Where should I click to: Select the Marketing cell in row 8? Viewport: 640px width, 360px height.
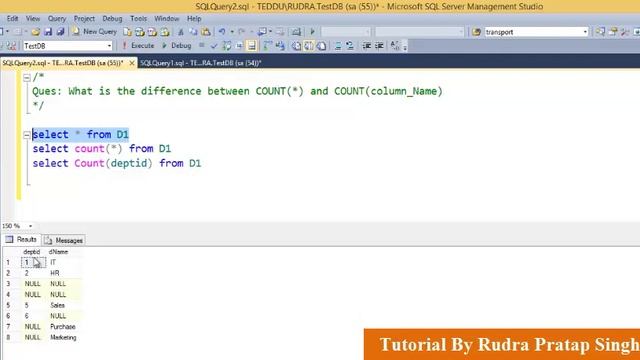click(x=63, y=337)
